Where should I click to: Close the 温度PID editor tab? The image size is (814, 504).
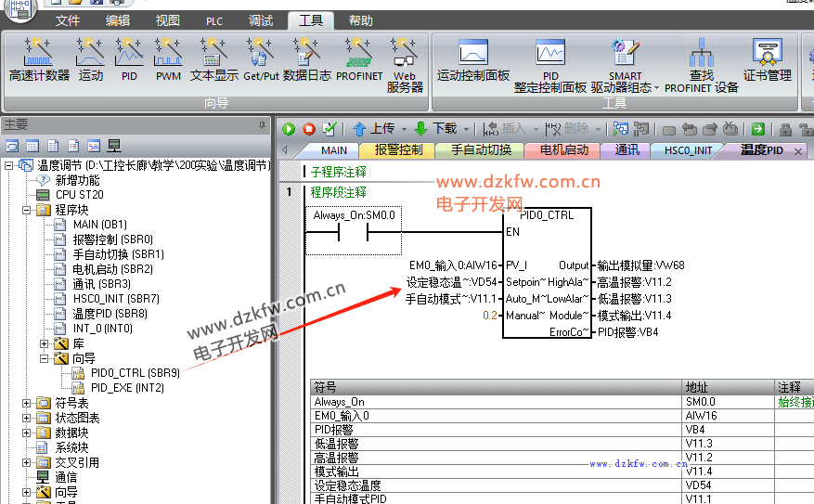[796, 150]
